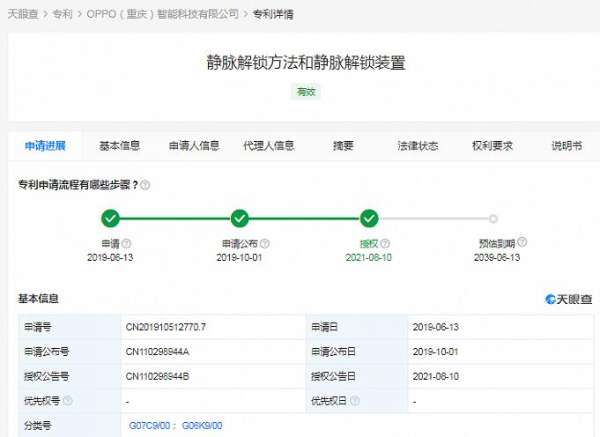Click the 天眼查 logo in 基本信息

click(x=568, y=299)
